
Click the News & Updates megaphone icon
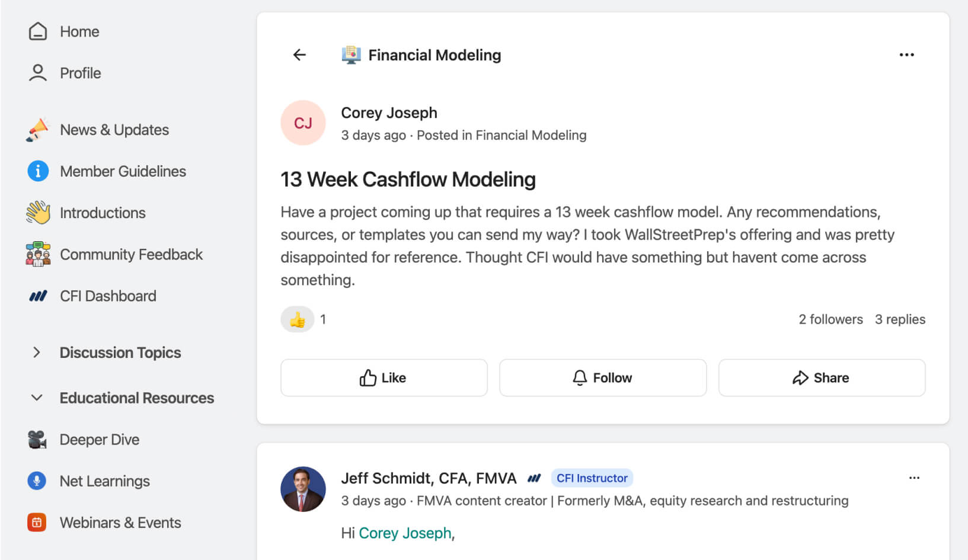[38, 130]
